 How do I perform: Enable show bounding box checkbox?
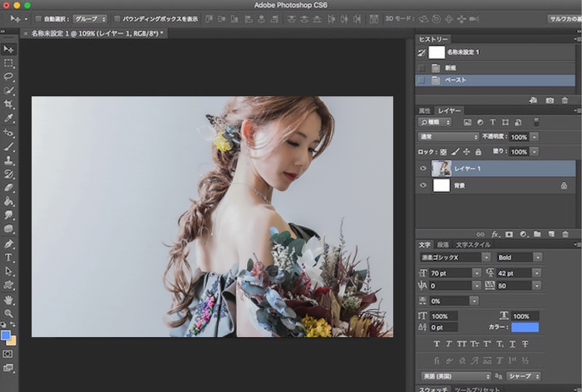coord(116,18)
